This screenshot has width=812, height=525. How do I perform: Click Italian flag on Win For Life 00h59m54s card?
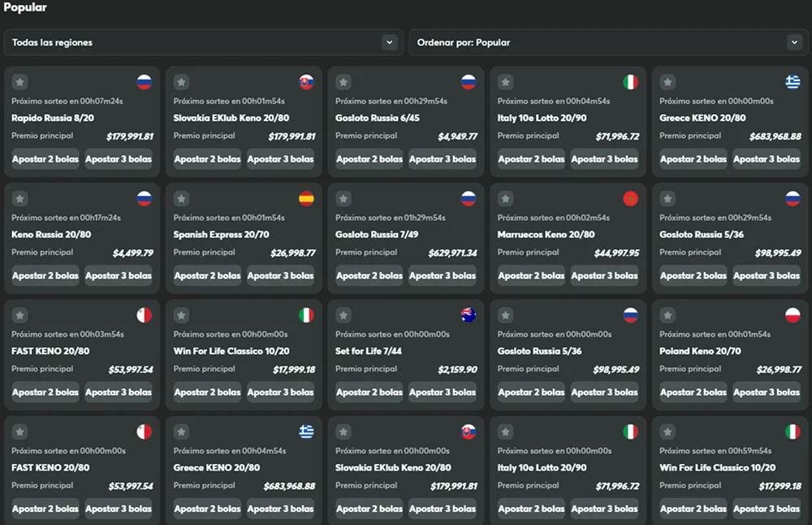coord(793,432)
